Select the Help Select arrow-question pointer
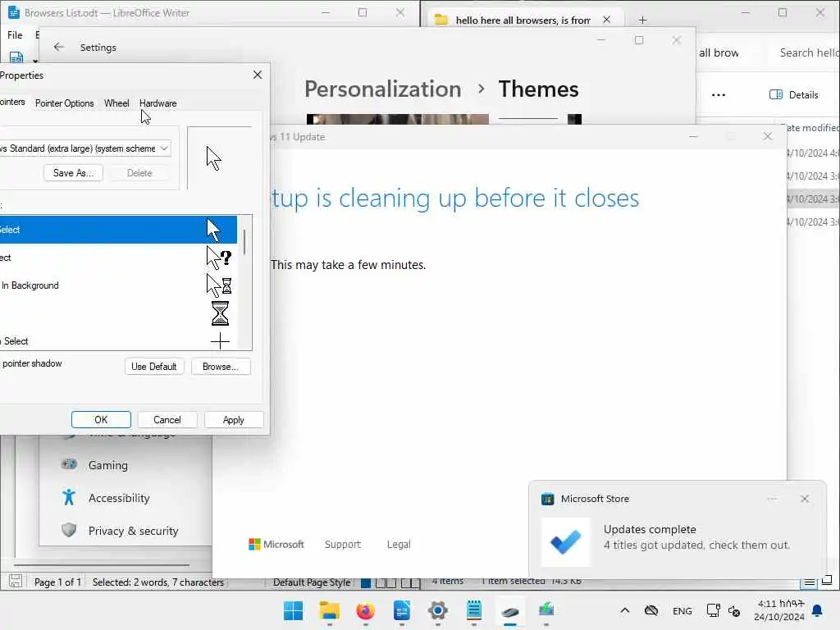This screenshot has height=630, width=840. pos(118,258)
